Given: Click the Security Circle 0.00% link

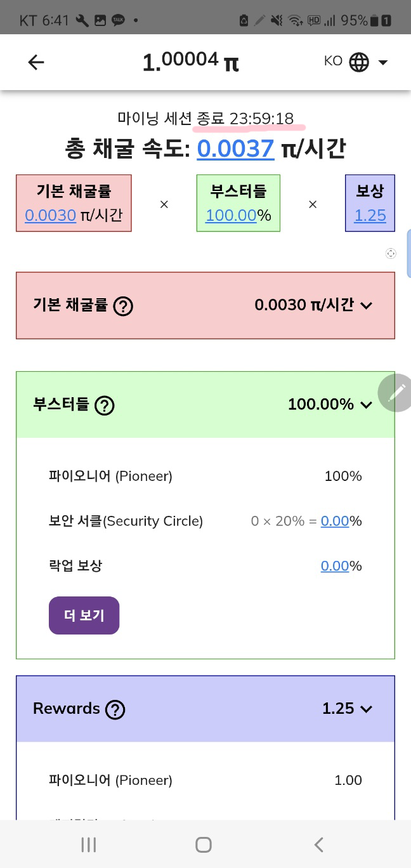Looking at the screenshot, I should (x=335, y=521).
